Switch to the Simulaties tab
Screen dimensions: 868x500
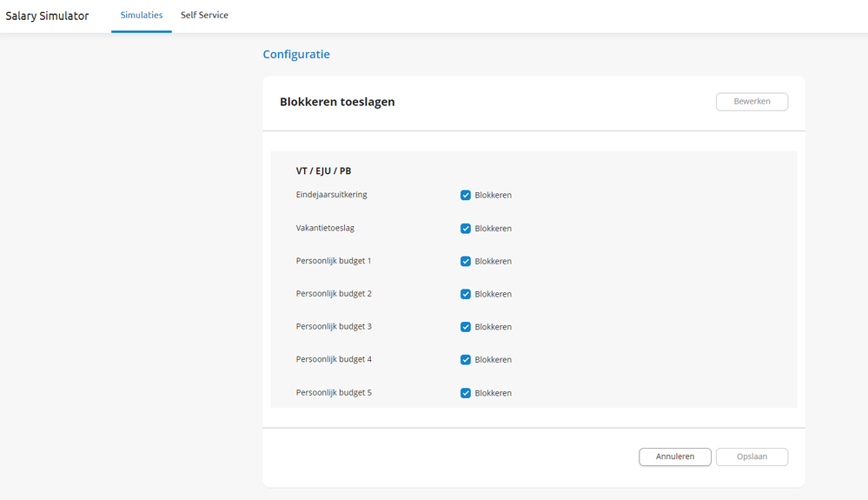coord(142,16)
